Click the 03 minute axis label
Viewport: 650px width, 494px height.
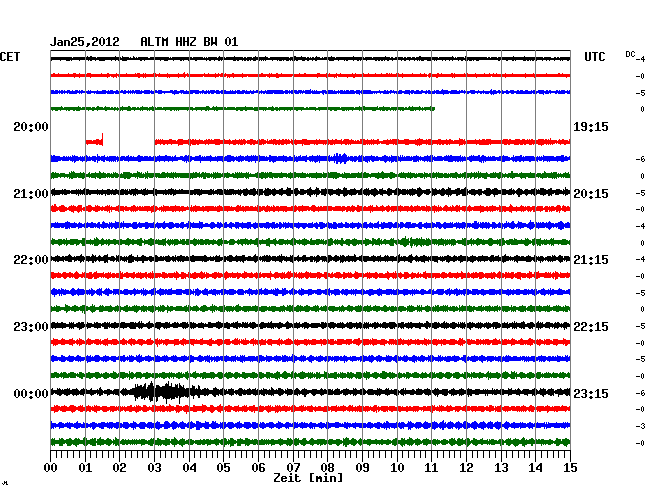click(155, 468)
